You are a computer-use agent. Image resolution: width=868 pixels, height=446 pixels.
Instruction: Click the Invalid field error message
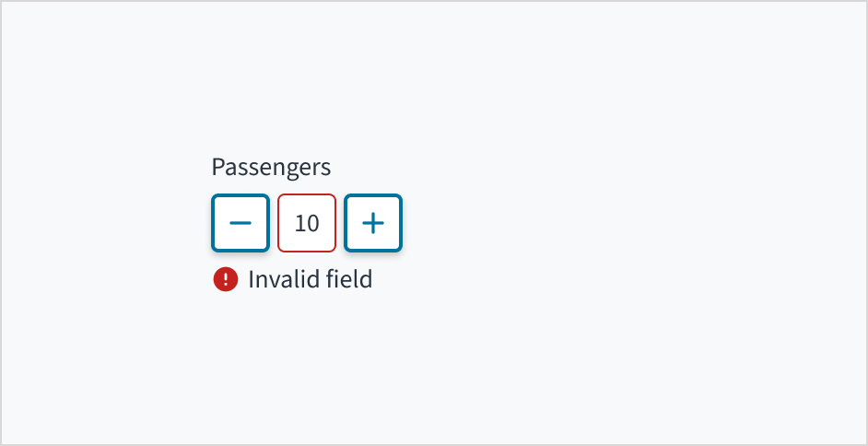tap(310, 279)
